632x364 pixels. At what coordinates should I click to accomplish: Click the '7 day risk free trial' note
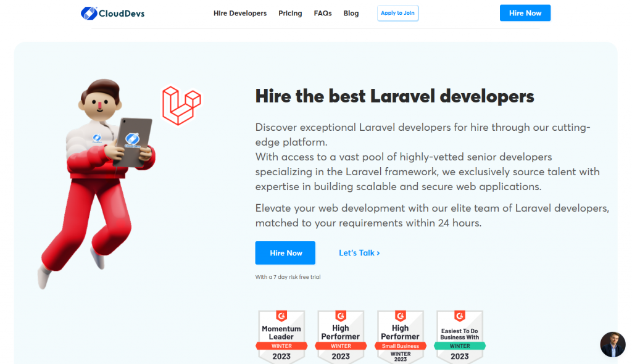click(288, 277)
